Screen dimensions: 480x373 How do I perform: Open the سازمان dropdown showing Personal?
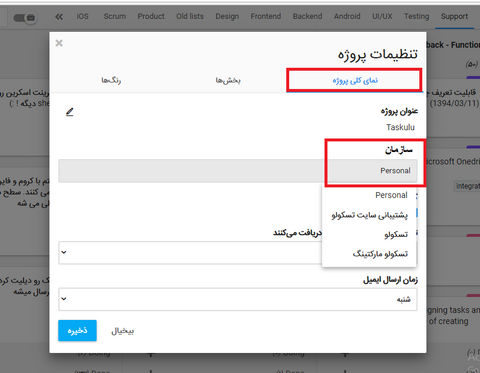[x=238, y=171]
